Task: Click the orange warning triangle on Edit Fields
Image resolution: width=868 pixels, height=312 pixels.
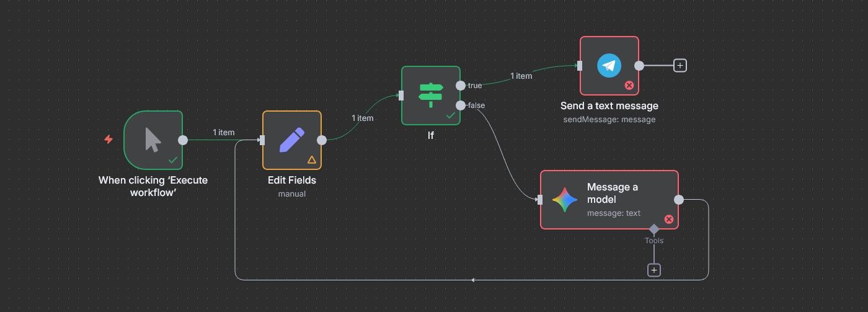Action: (312, 159)
